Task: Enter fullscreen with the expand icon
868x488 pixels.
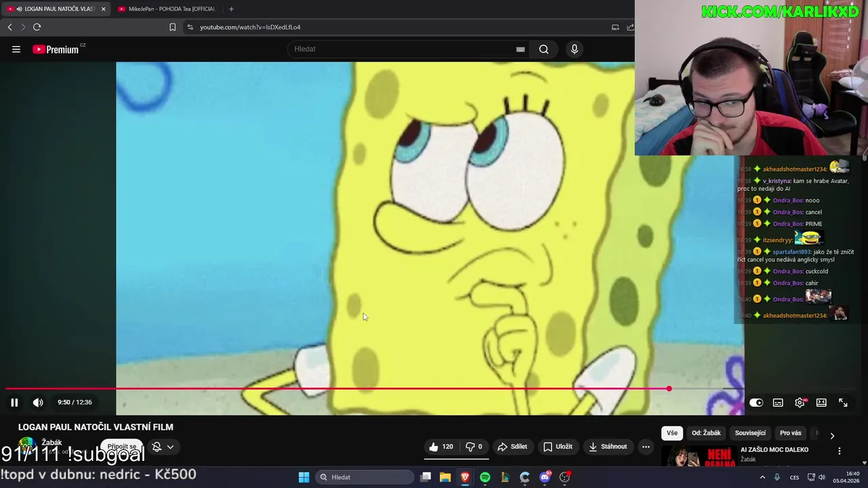Action: (843, 403)
